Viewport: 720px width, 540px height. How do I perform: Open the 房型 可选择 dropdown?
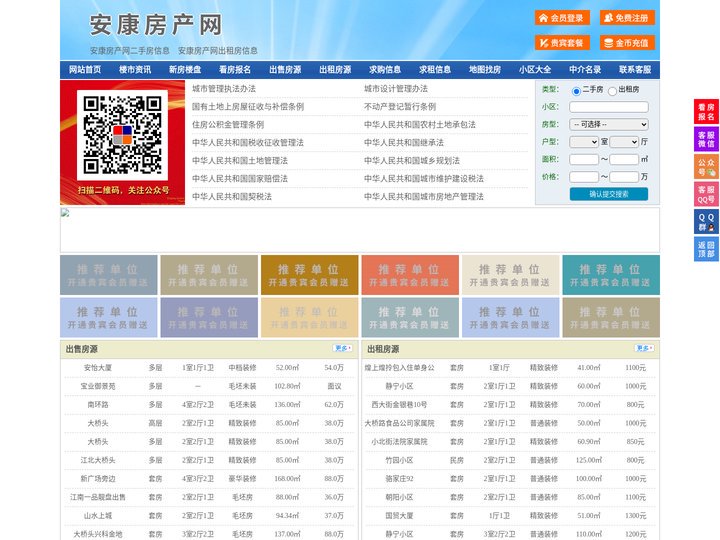[x=609, y=124]
